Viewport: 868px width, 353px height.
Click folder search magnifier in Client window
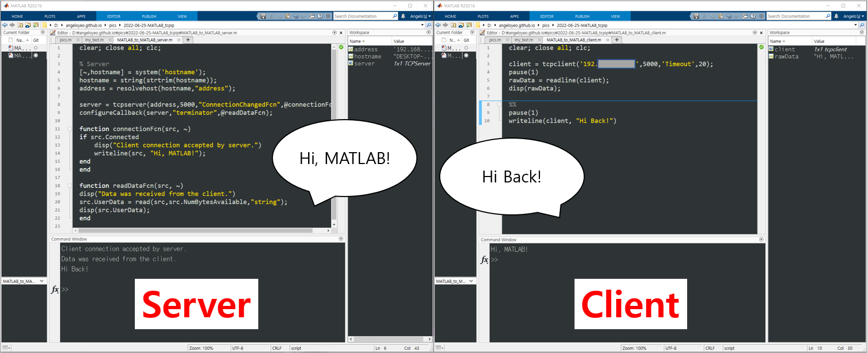[862, 25]
